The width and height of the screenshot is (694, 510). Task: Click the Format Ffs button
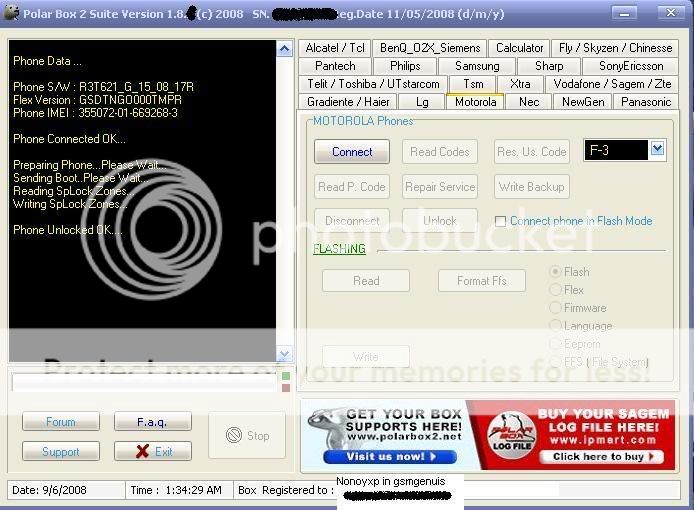482,281
